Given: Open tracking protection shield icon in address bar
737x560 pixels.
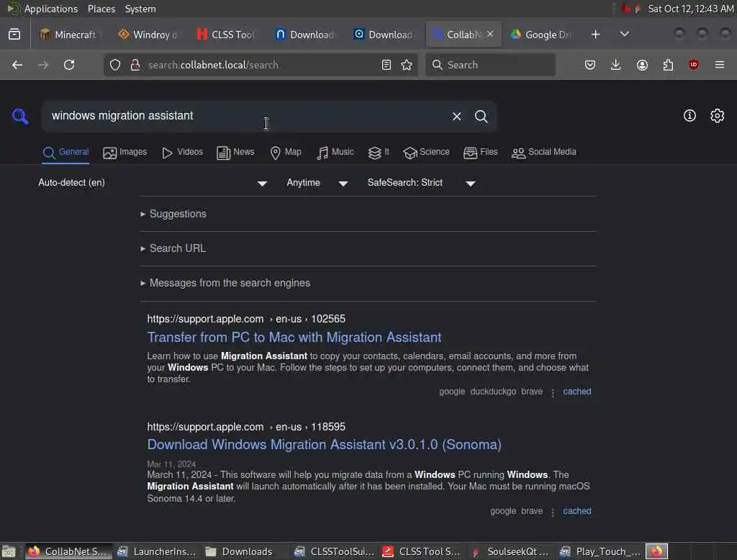Looking at the screenshot, I should coord(115,65).
